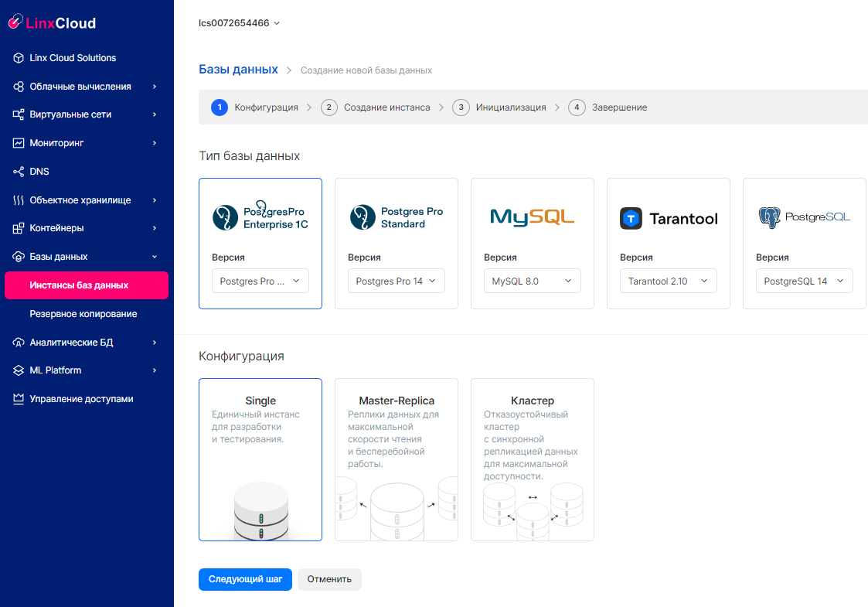Image resolution: width=868 pixels, height=607 pixels.
Task: Click the Single database illustration
Action: coord(260,510)
